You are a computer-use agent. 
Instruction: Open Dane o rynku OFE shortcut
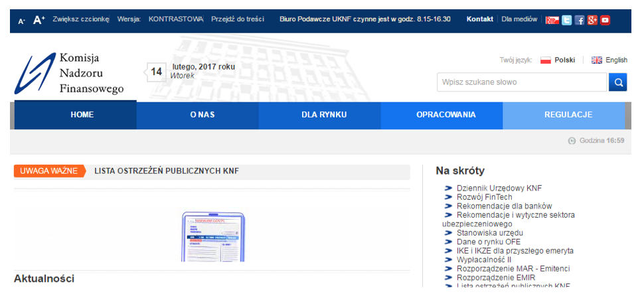pyautogui.click(x=489, y=242)
